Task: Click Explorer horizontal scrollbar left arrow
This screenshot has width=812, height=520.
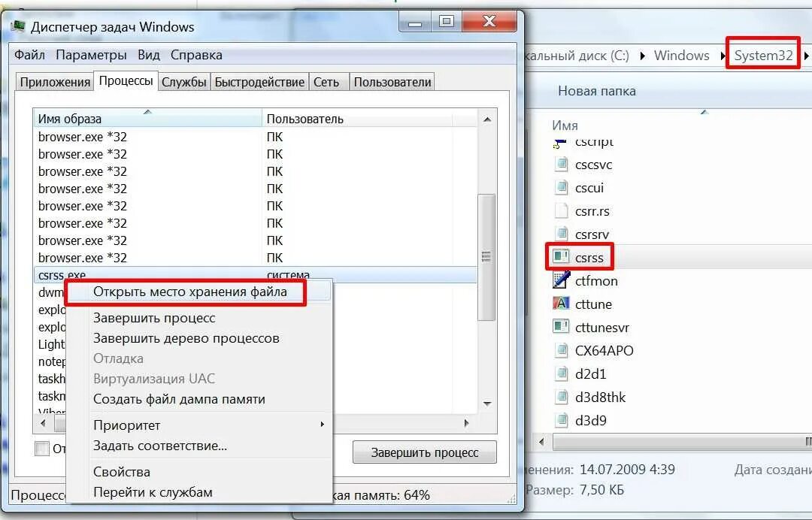Action: click(541, 442)
